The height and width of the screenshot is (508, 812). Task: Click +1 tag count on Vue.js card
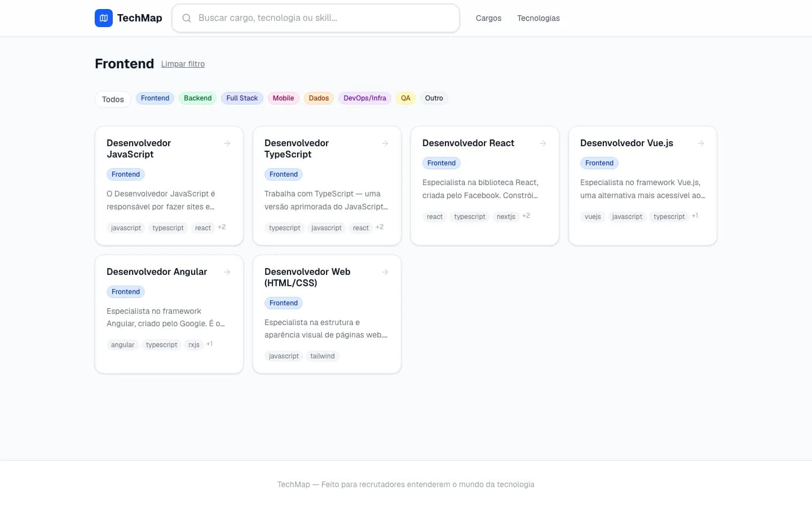(x=695, y=216)
